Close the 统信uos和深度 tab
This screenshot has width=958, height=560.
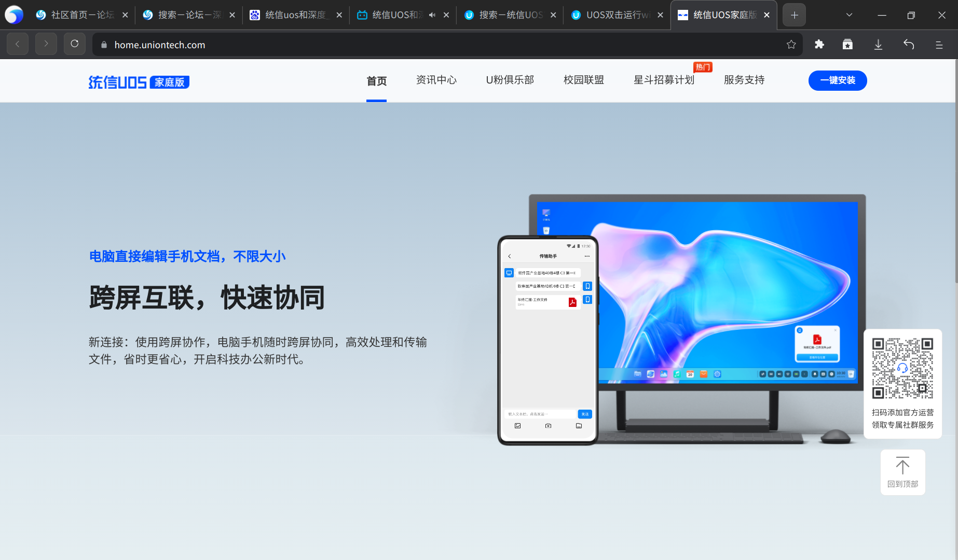point(339,15)
